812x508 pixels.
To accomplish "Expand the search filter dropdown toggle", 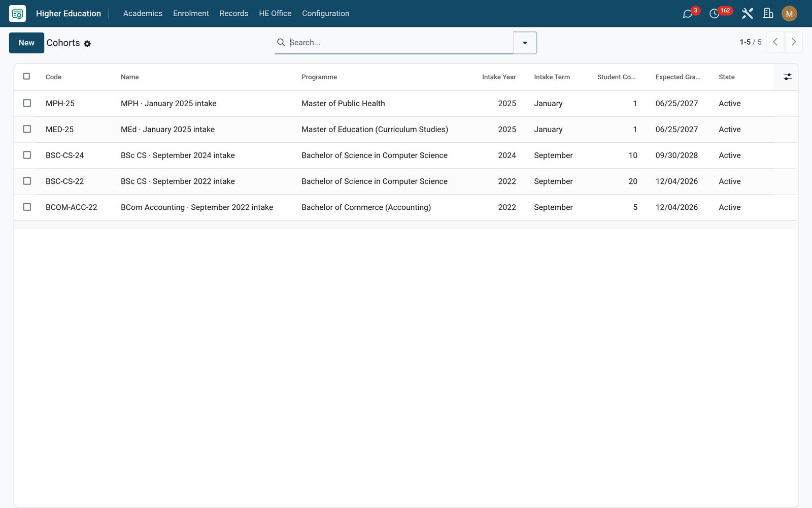I will [x=525, y=43].
